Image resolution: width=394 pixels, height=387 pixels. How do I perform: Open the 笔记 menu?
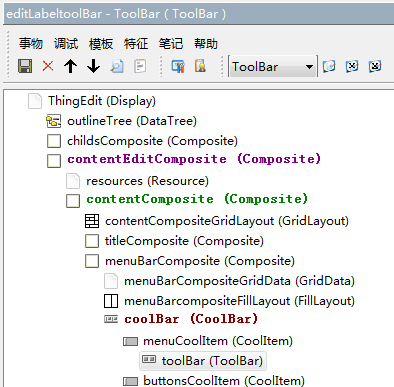171,44
